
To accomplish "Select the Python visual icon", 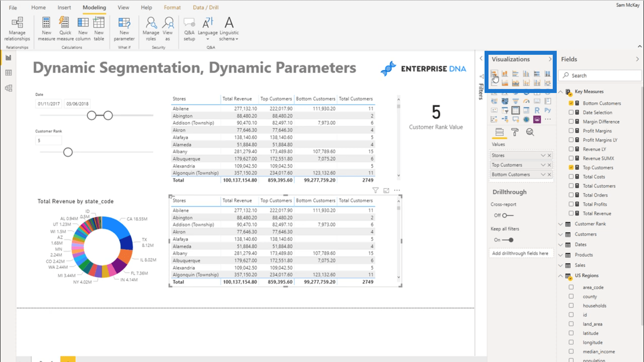I will (547, 110).
